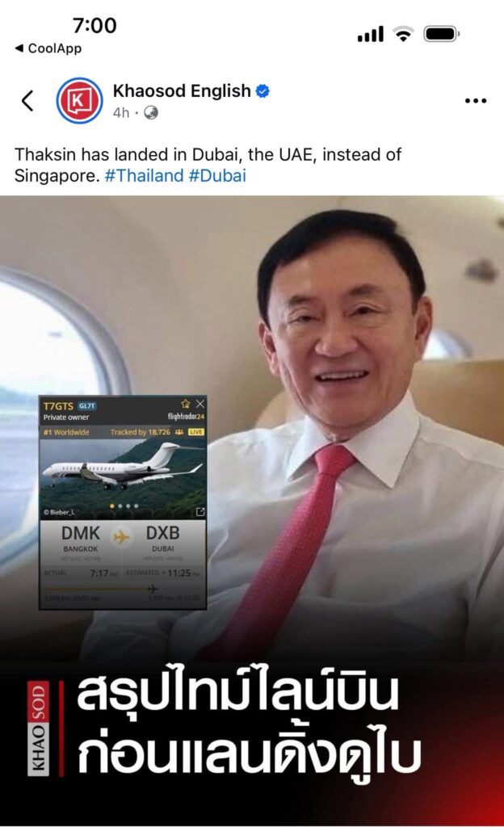Screen dimensions: 504x827
Task: Select the T7GTS aircraft registration
Action: [58, 406]
